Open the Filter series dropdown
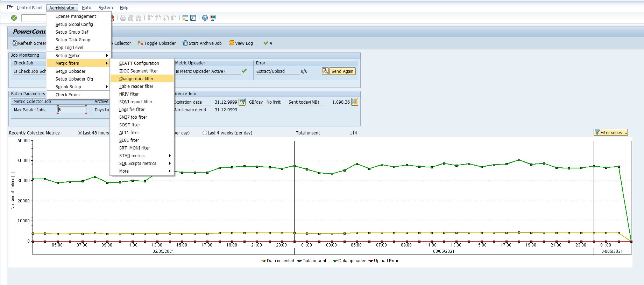The height and width of the screenshot is (285, 644). [610, 132]
